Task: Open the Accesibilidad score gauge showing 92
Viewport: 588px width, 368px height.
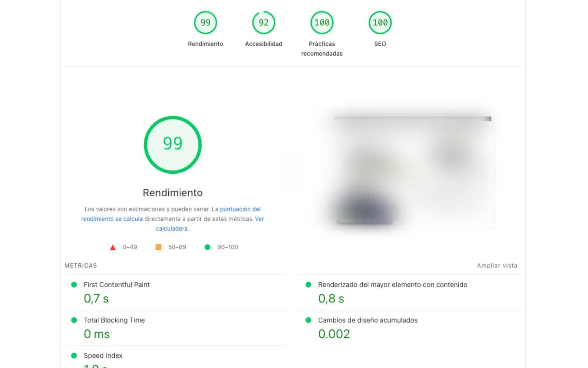Action: tap(263, 23)
